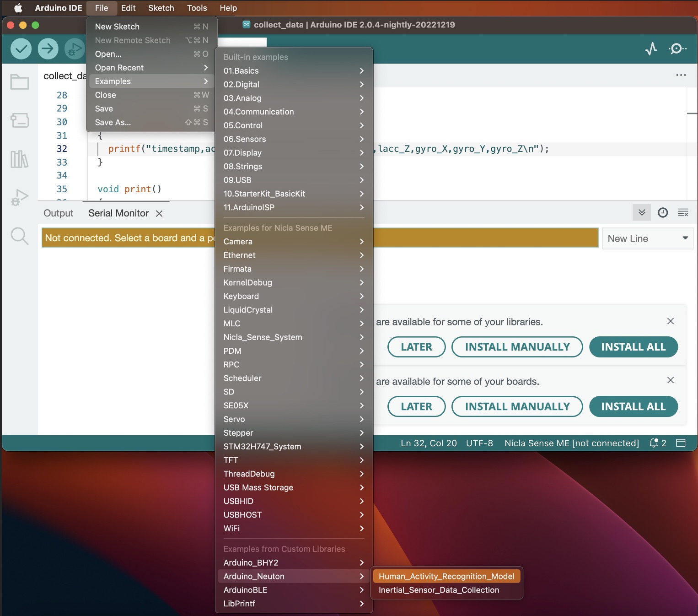Select the collect_data editor tab
Screen dimensions: 698x616
pos(64,76)
